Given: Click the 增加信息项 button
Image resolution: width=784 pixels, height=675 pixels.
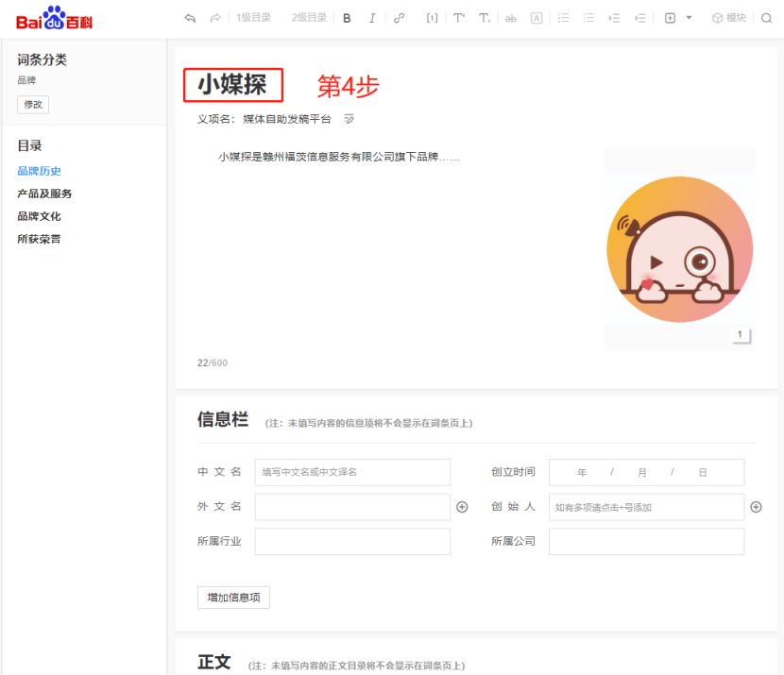Looking at the screenshot, I should (233, 598).
